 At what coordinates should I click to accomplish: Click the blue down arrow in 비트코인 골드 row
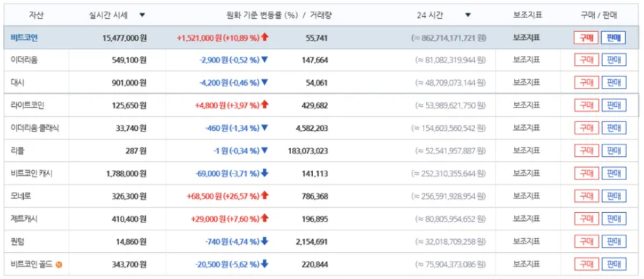(264, 264)
